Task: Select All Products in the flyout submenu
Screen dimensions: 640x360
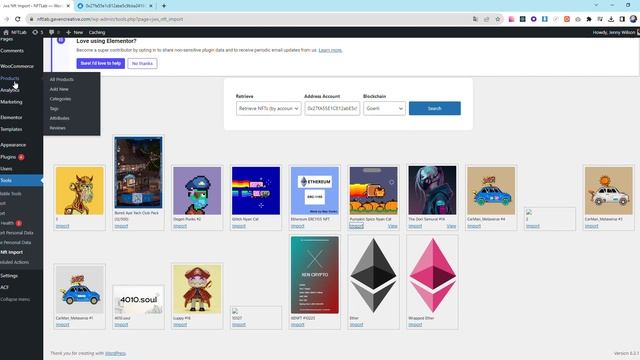Action: pyautogui.click(x=61, y=79)
